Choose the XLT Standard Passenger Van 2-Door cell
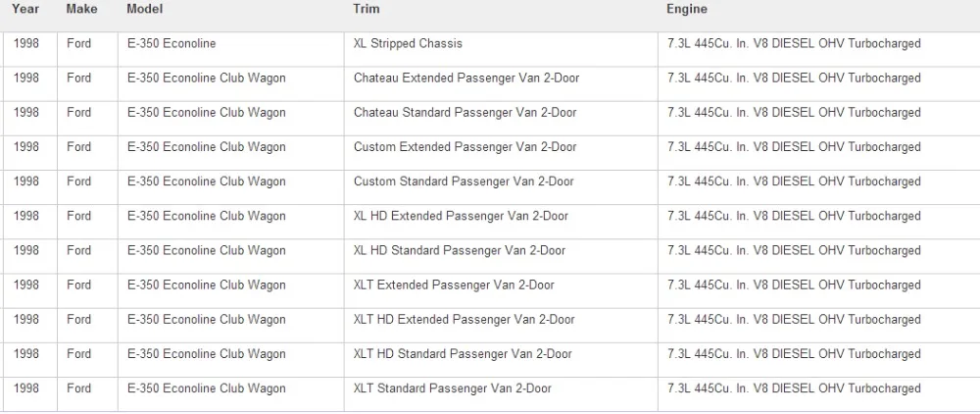980x414 pixels. pos(453,388)
